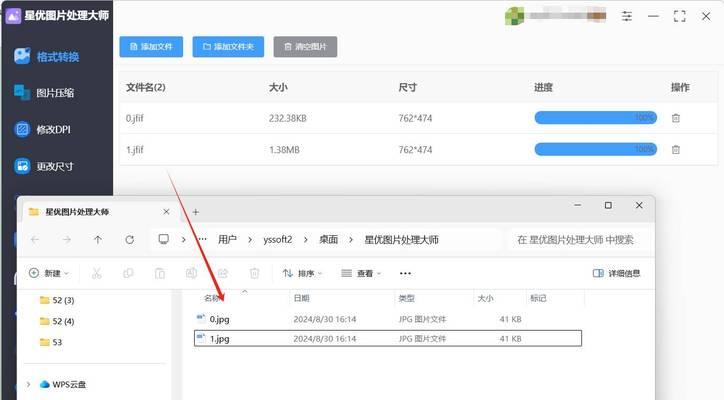Open the 52 (4) folder in navigation pane

(57, 321)
